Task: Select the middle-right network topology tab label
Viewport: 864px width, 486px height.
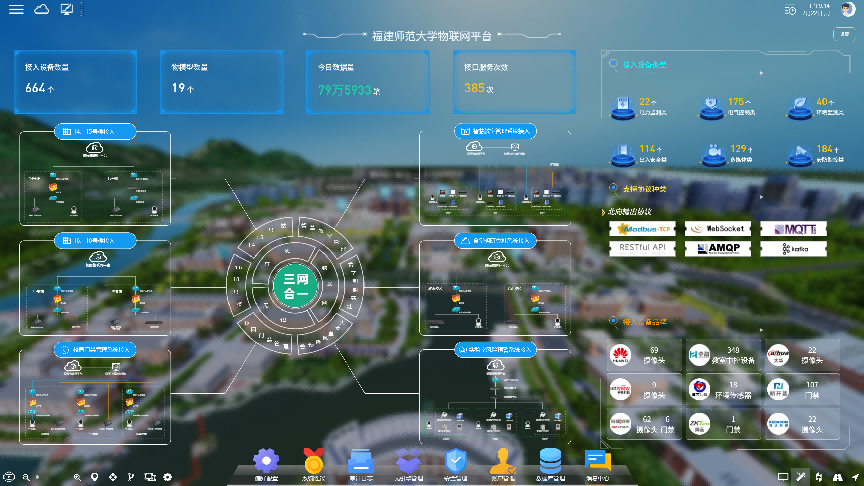Action: point(495,241)
